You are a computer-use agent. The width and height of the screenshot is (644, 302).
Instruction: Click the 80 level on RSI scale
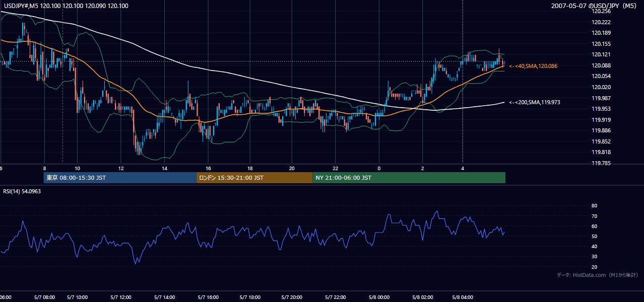pyautogui.click(x=594, y=206)
